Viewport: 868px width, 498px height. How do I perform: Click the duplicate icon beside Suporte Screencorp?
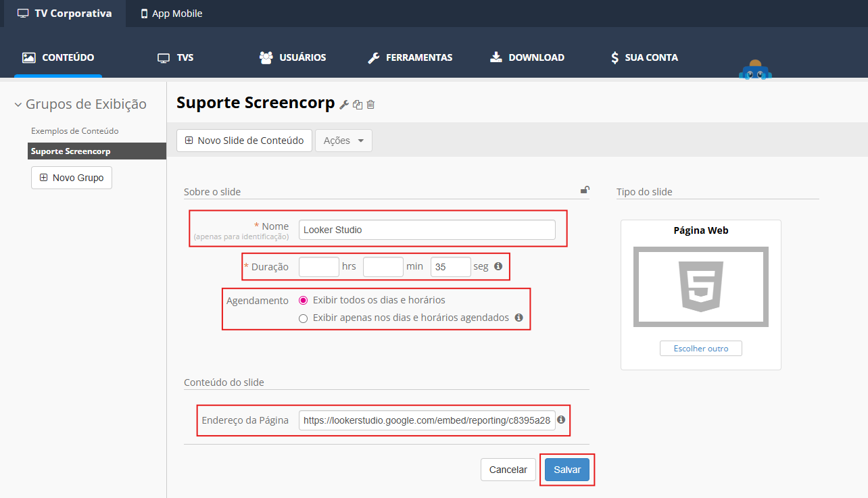[x=358, y=104]
